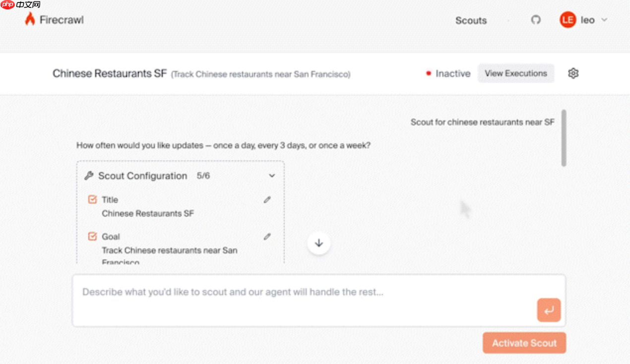Screen dimensions: 630x364
Task: Open View Executions
Action: tap(516, 73)
